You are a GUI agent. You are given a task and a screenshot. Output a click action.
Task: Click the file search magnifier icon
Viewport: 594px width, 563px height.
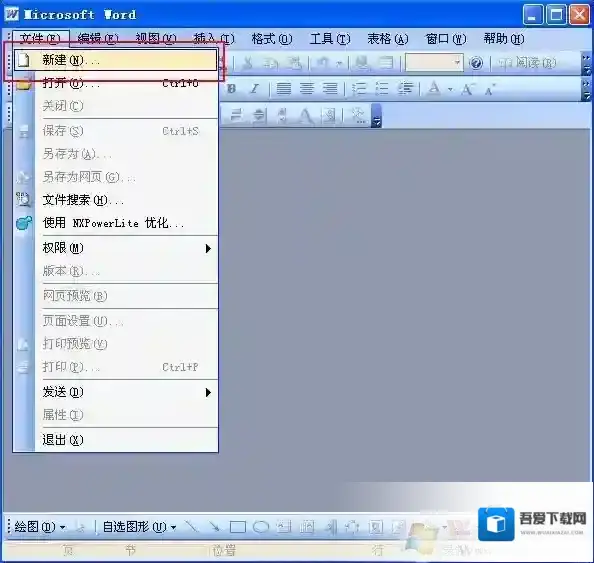point(23,199)
